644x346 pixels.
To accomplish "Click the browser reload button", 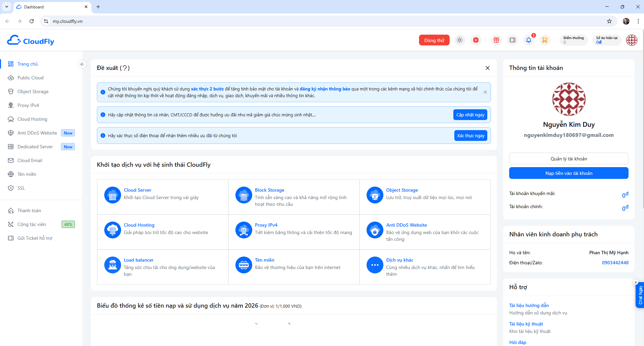I will coord(32,21).
